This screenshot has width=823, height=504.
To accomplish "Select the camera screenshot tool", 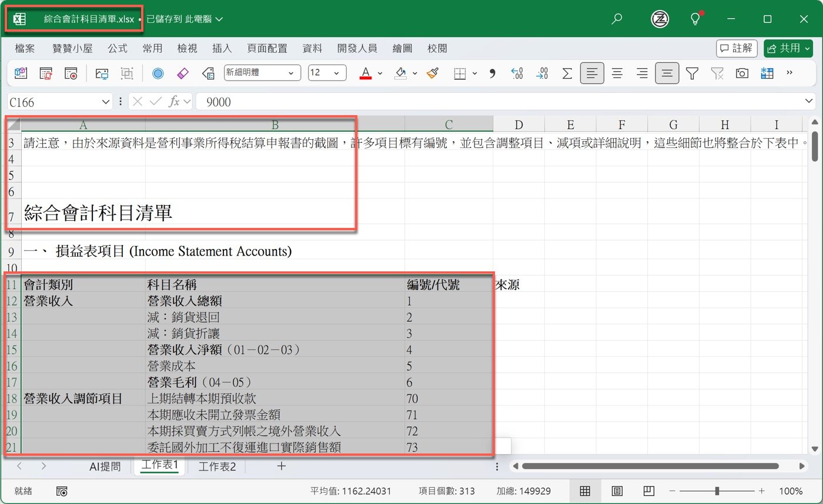I will tap(742, 73).
